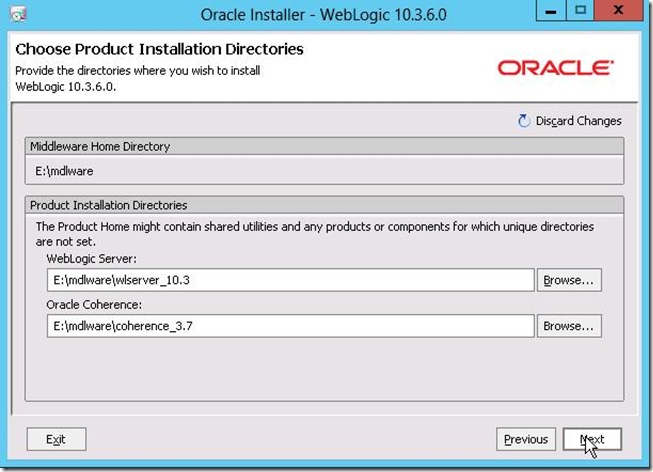Maximize the installer window
Screen dimensions: 653x472
coord(580,10)
